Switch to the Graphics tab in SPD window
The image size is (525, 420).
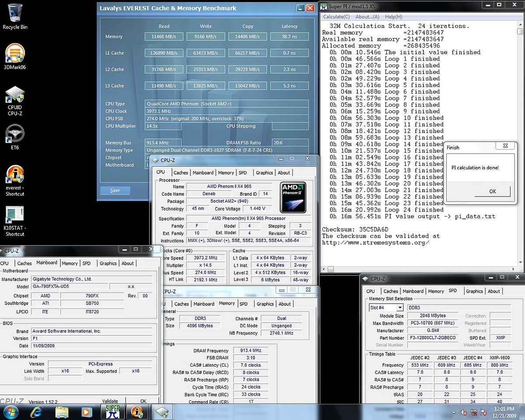tap(474, 291)
